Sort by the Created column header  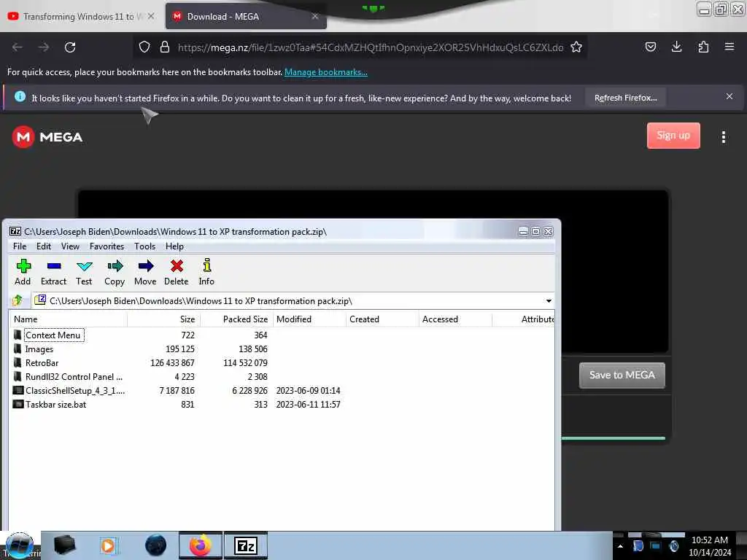click(x=382, y=319)
